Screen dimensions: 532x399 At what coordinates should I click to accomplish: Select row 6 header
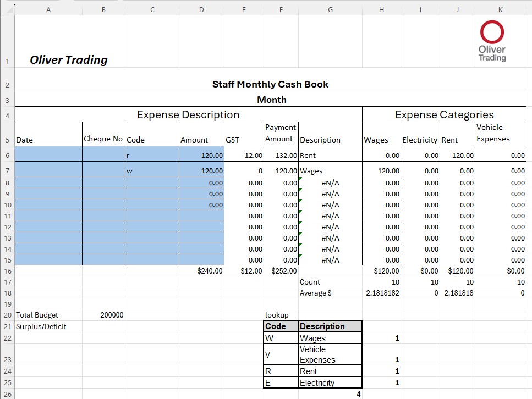[x=8, y=155]
